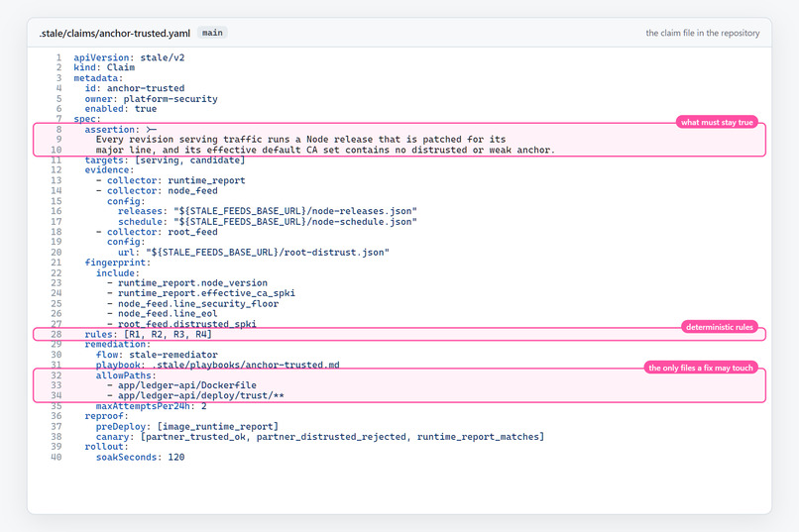Click line number 28
The height and width of the screenshot is (532, 799).
click(x=57, y=334)
